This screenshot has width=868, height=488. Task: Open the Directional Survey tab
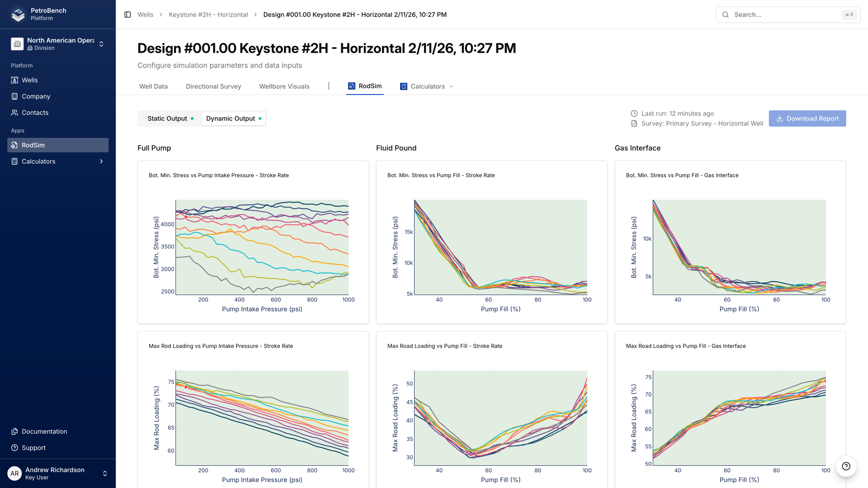tap(213, 86)
